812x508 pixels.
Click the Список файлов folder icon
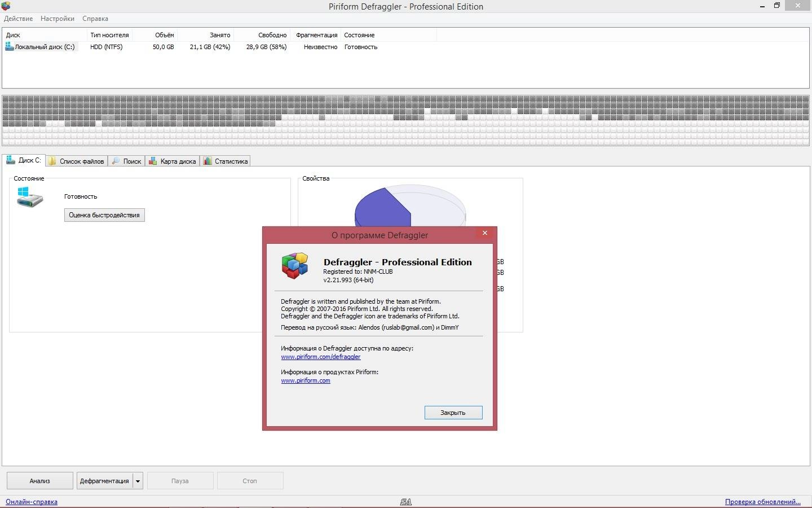[x=52, y=161]
